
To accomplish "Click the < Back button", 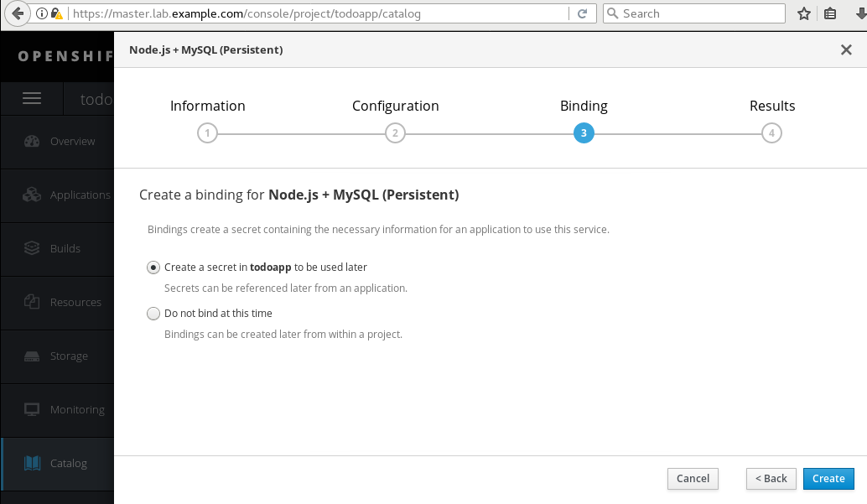I will pos(771,479).
